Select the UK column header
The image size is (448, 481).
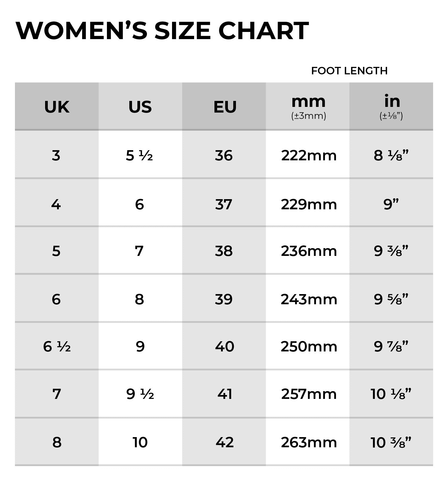click(x=57, y=107)
